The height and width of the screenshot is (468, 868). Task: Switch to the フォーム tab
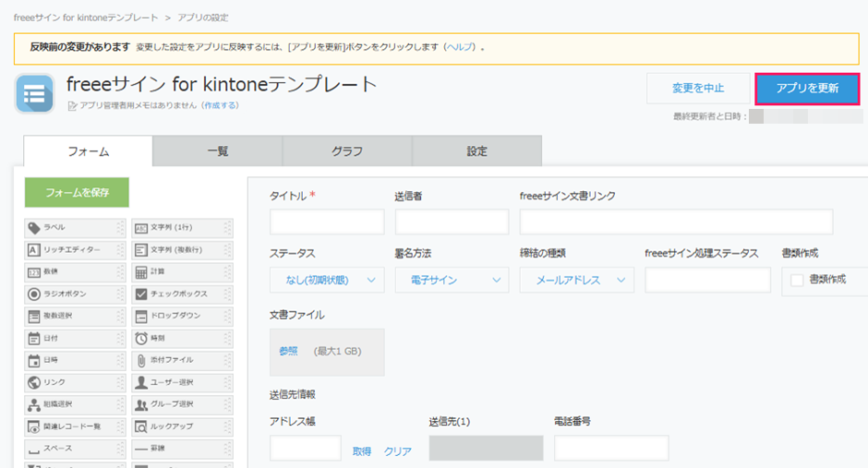(88, 151)
